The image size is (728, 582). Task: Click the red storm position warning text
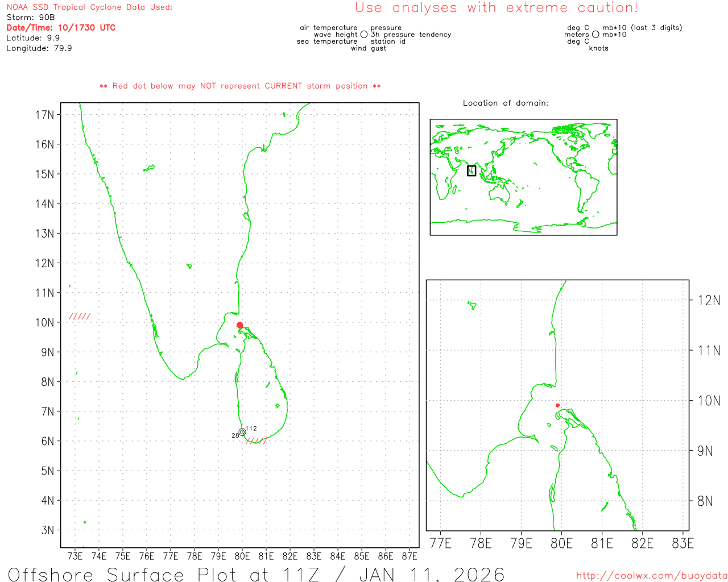(240, 86)
